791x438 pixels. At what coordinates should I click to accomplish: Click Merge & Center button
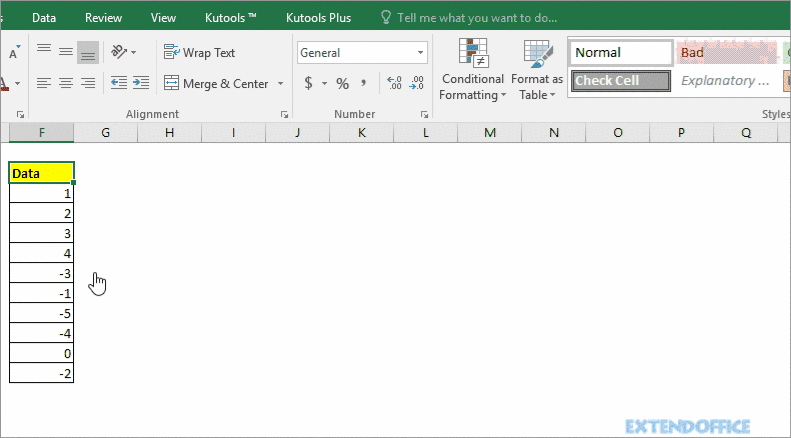pyautogui.click(x=216, y=84)
